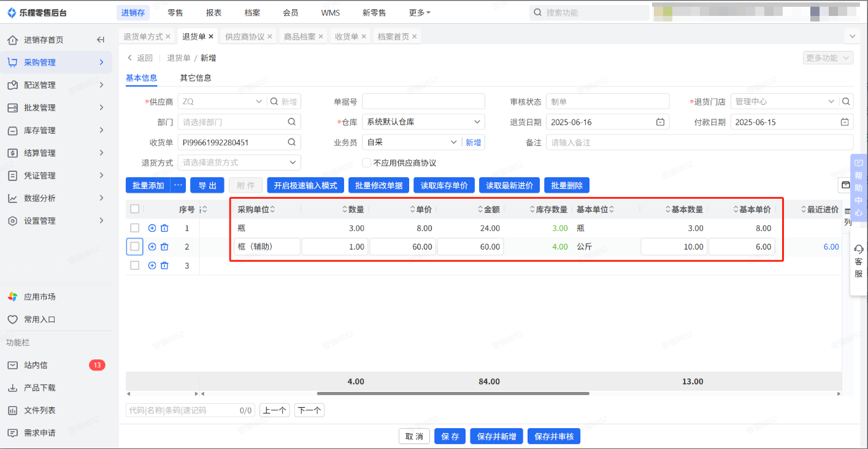
Task: Click the search icon beside 退货门店 field
Action: tap(847, 102)
